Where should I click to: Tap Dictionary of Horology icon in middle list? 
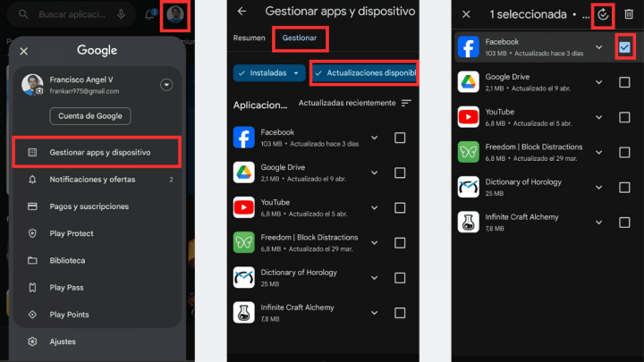pyautogui.click(x=244, y=277)
